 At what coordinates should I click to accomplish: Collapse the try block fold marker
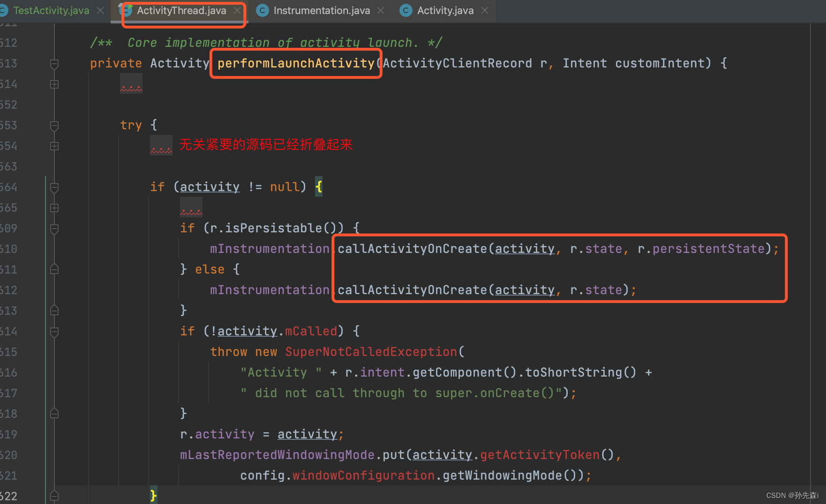[54, 126]
